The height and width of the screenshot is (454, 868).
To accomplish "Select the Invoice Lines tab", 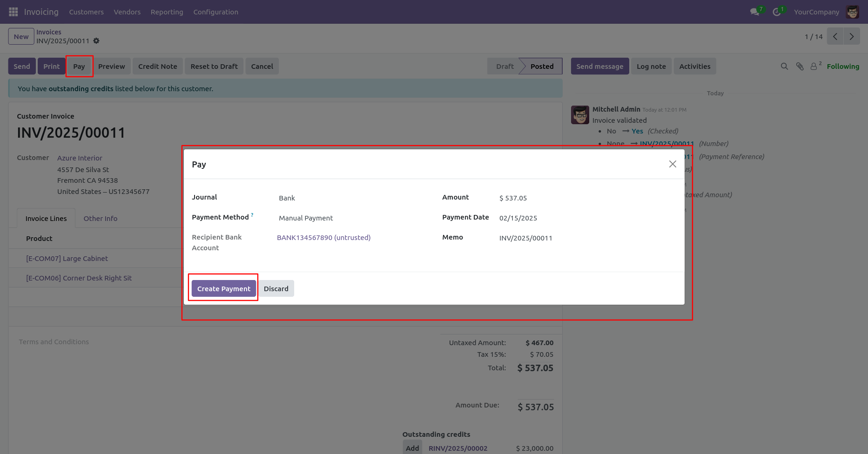I will [46, 219].
